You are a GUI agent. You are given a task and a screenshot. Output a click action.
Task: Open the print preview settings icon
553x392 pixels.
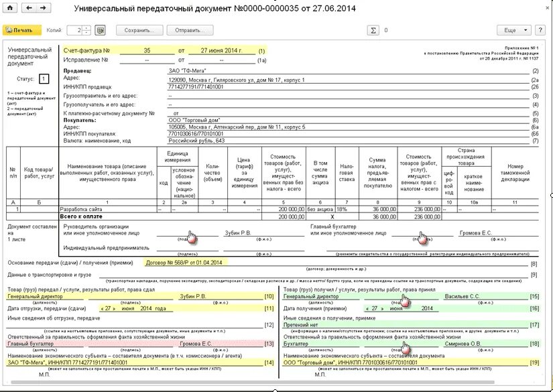coord(101,30)
